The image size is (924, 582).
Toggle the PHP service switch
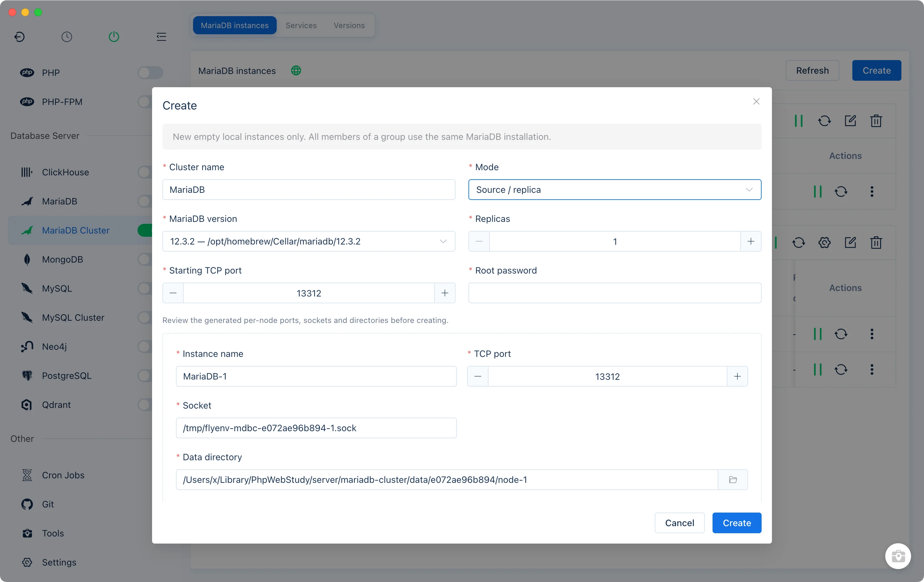150,73
